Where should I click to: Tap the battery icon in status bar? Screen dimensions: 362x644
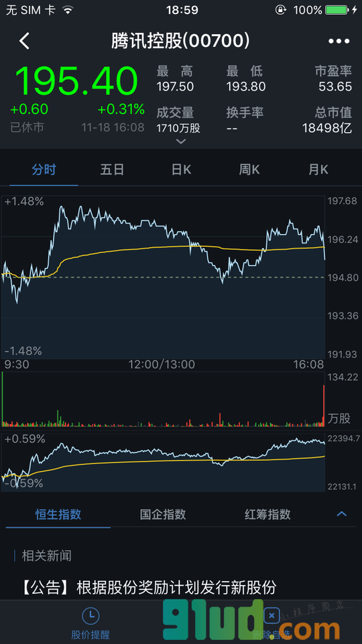pos(336,10)
